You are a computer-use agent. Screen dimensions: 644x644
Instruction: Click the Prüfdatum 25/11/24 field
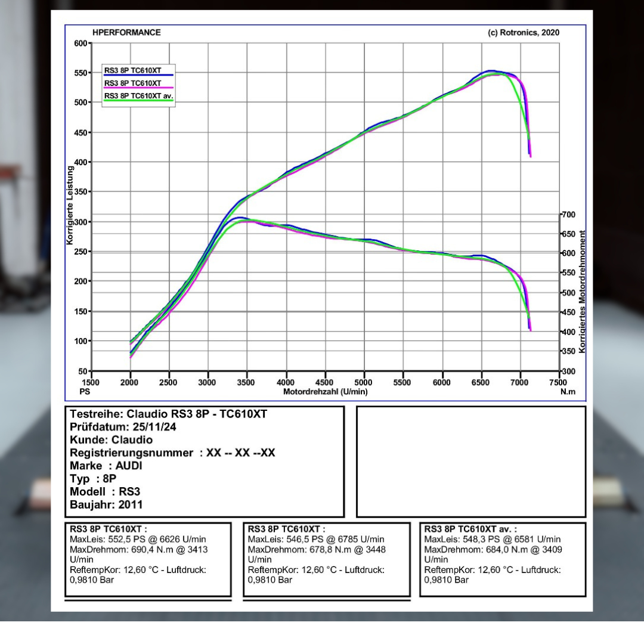pyautogui.click(x=122, y=427)
